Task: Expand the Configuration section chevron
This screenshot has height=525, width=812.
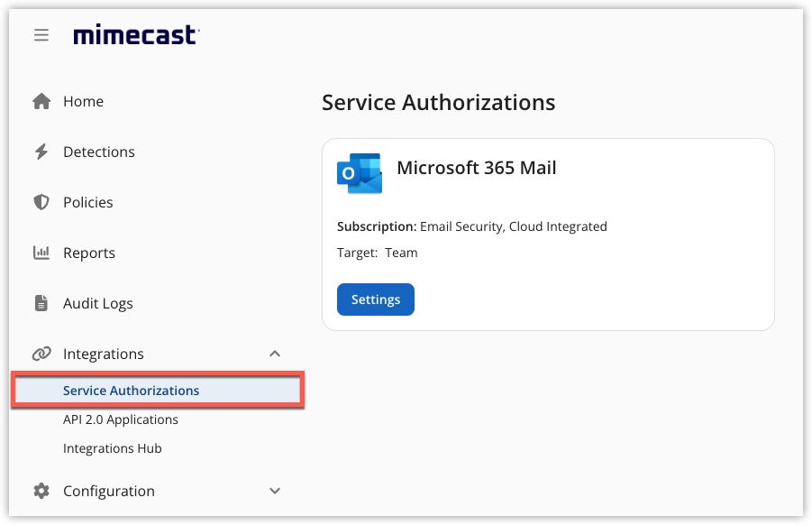Action: (x=275, y=492)
